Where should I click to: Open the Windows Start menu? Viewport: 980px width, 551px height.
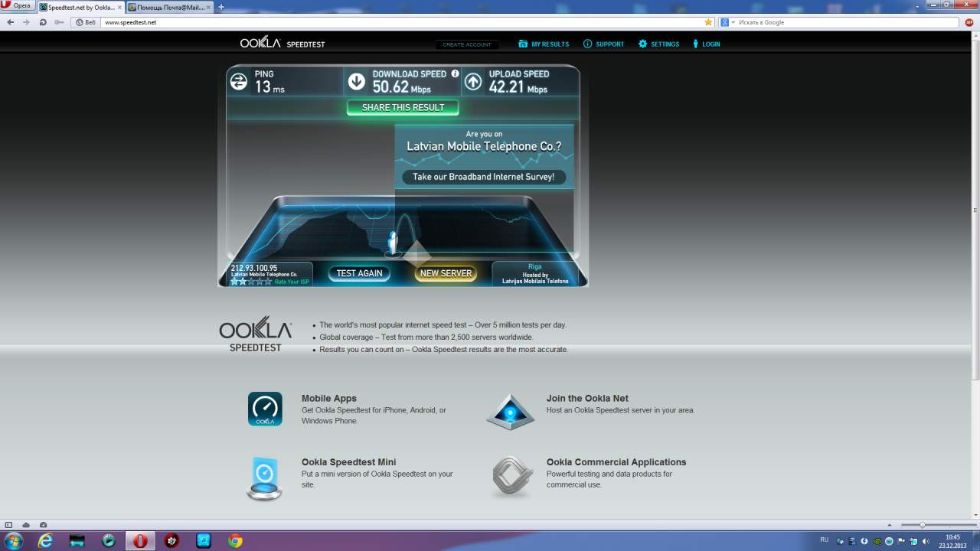[14, 540]
